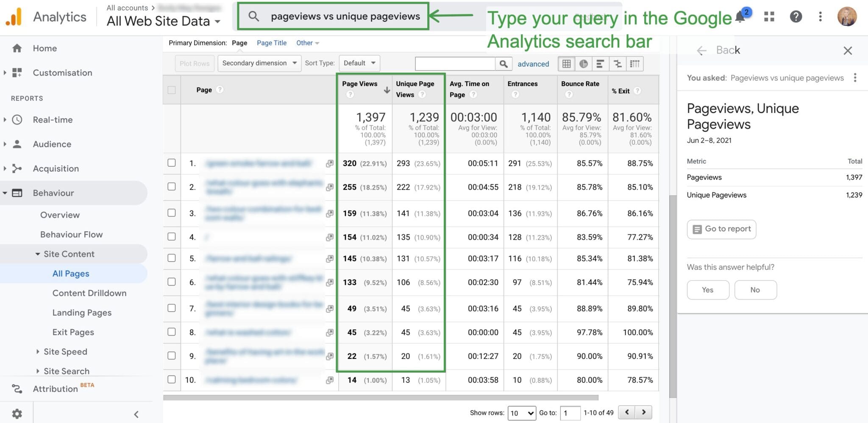
Task: Open the Google apps launcher grid
Action: tap(769, 17)
